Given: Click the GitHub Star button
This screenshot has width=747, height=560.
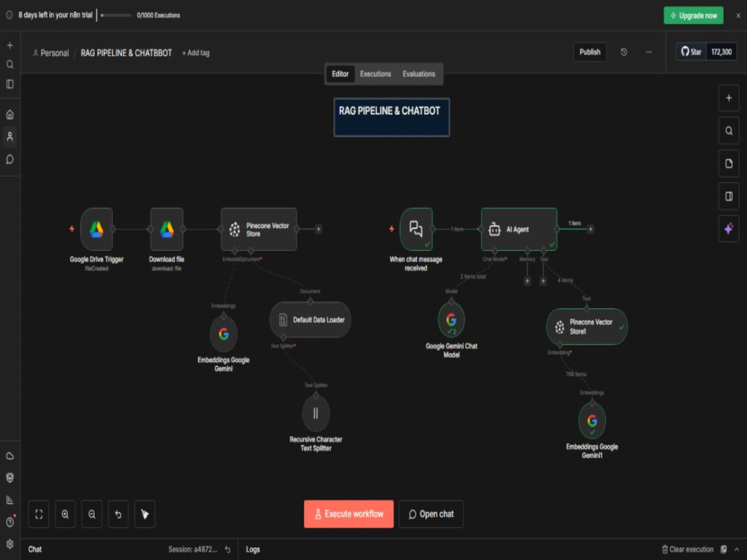Looking at the screenshot, I should (x=691, y=52).
